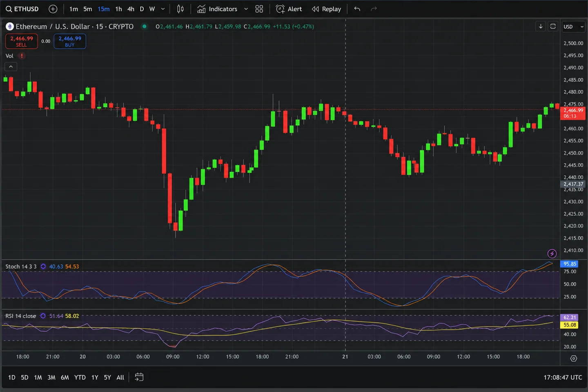The image size is (588, 392).
Task: Expand the indicator templates dropdown arrow
Action: click(246, 9)
